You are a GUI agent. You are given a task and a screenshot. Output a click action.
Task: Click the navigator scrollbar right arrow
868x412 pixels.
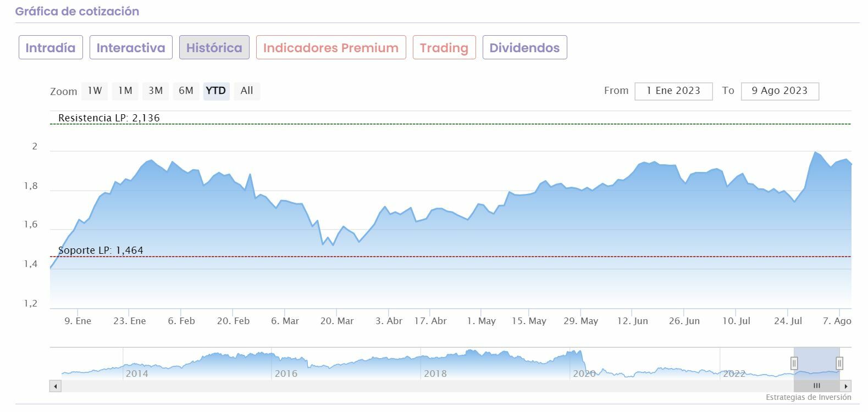(847, 386)
